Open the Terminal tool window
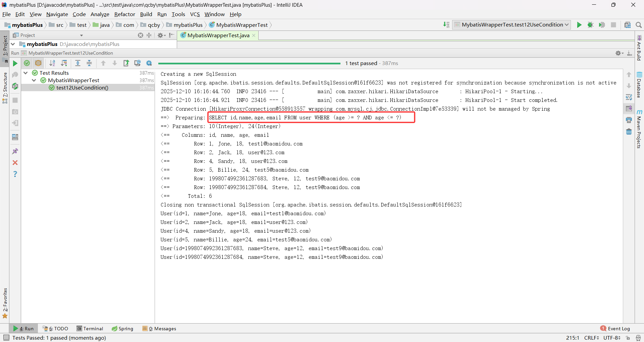Screen dimensions: 644x342 [90, 329]
